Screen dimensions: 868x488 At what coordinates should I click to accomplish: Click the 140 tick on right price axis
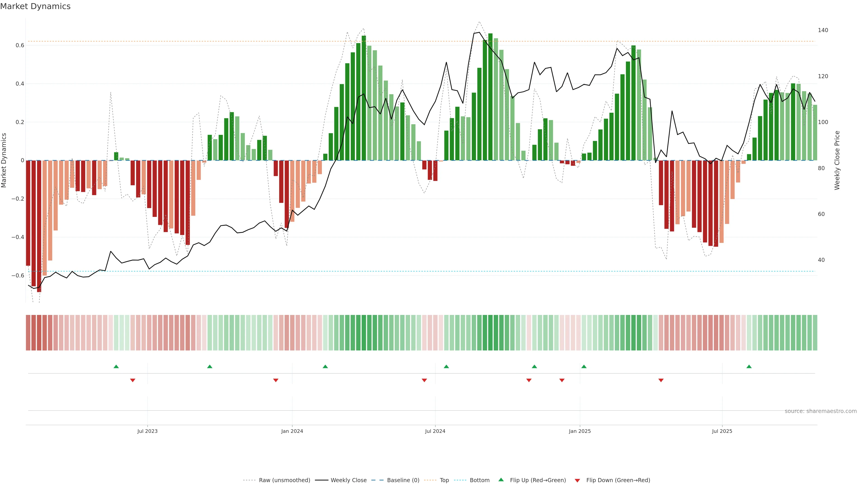[x=823, y=30]
